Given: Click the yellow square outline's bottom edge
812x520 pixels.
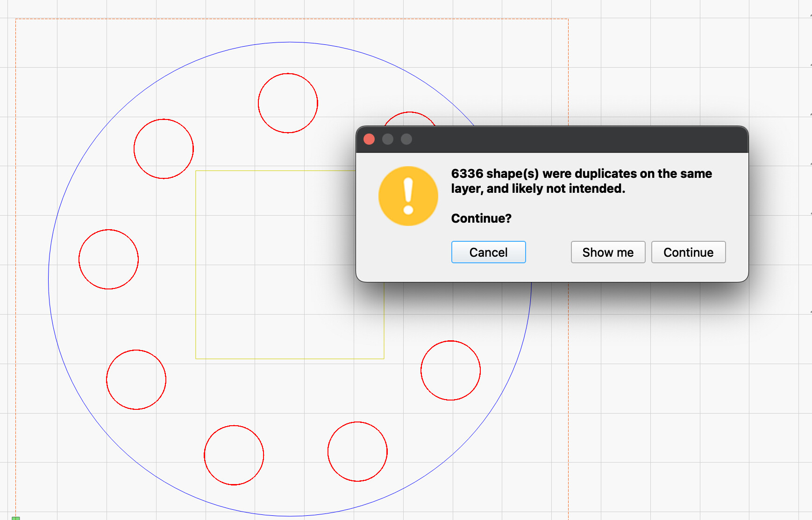Looking at the screenshot, I should [290, 358].
